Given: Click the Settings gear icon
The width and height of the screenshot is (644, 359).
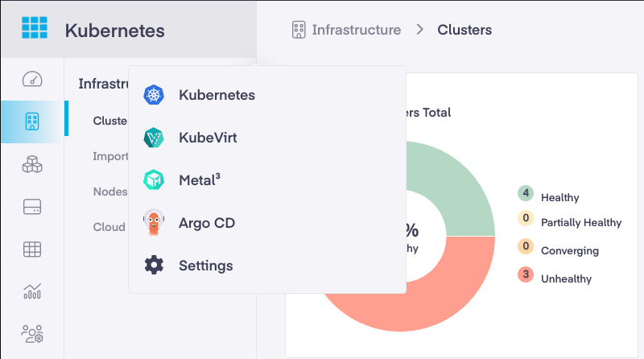Looking at the screenshot, I should [154, 266].
